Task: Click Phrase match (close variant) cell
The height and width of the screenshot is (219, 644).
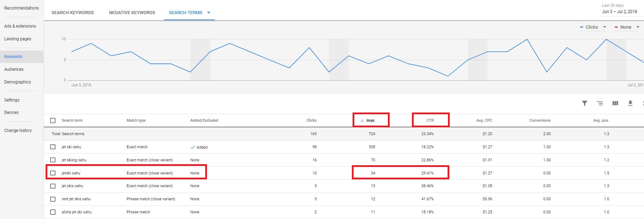Action: [151, 199]
